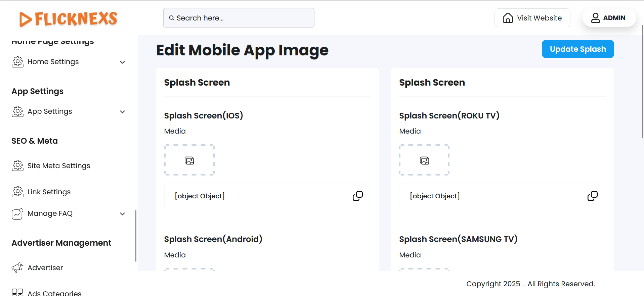
Task: Click the copy icon in the Roku TV field
Action: tap(592, 196)
